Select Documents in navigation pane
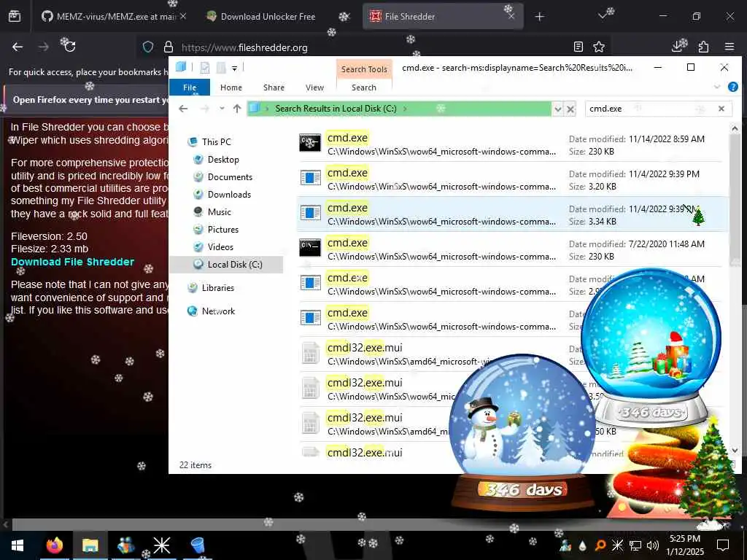 point(230,177)
